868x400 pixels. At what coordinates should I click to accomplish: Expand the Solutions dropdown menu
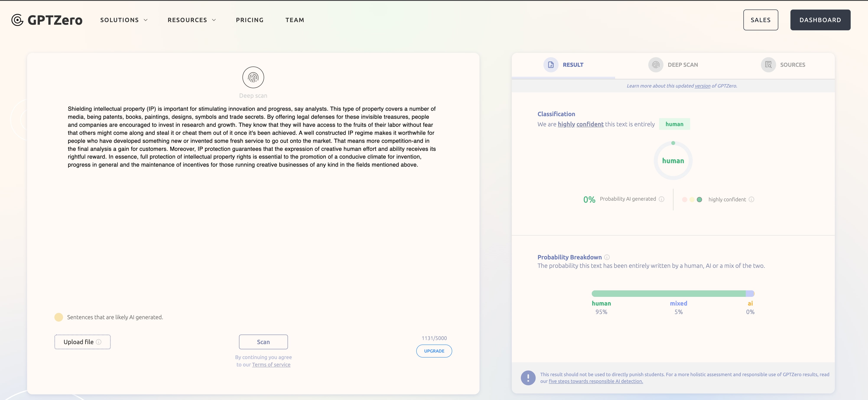(124, 20)
